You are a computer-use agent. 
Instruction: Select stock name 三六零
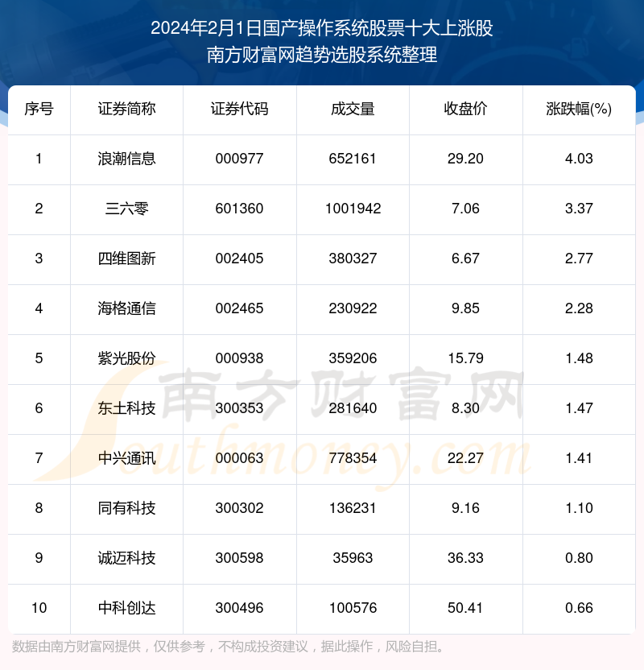127,209
